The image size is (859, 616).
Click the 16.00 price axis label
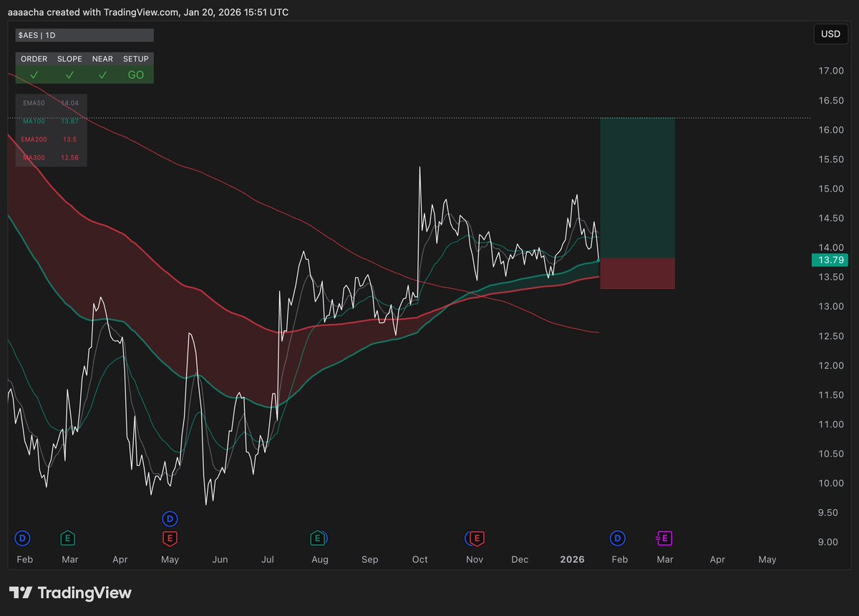[x=831, y=129]
